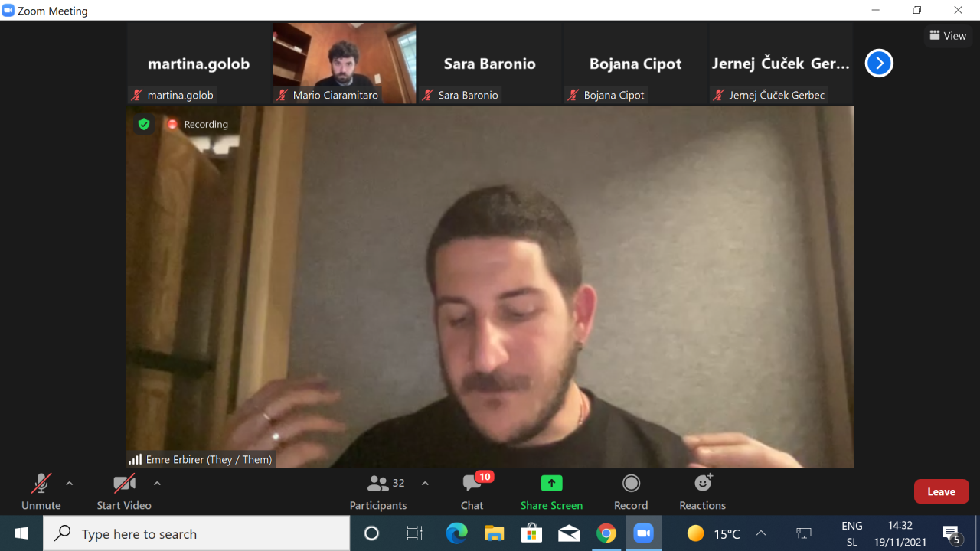Show next participants with blue arrow
This screenshot has height=551, width=980.
pyautogui.click(x=879, y=63)
